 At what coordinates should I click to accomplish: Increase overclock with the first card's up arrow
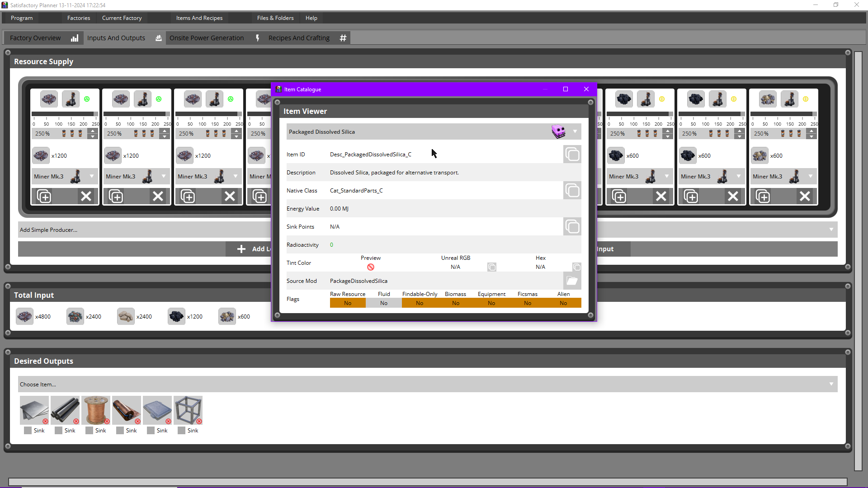[92, 131]
